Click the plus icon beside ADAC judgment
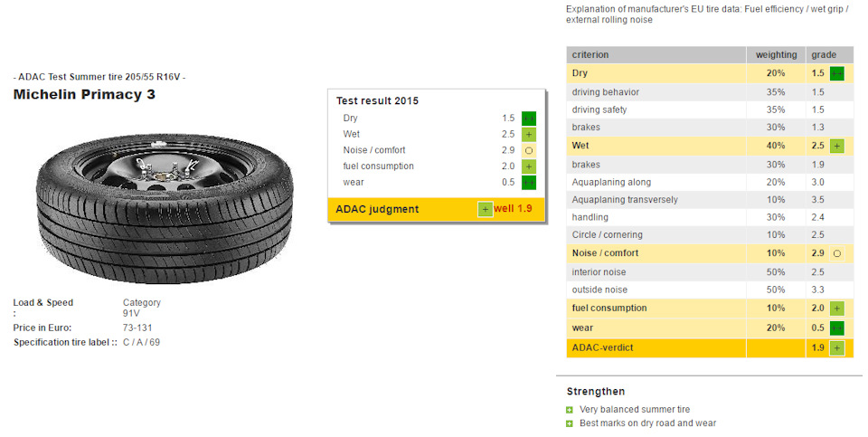 tap(485, 209)
